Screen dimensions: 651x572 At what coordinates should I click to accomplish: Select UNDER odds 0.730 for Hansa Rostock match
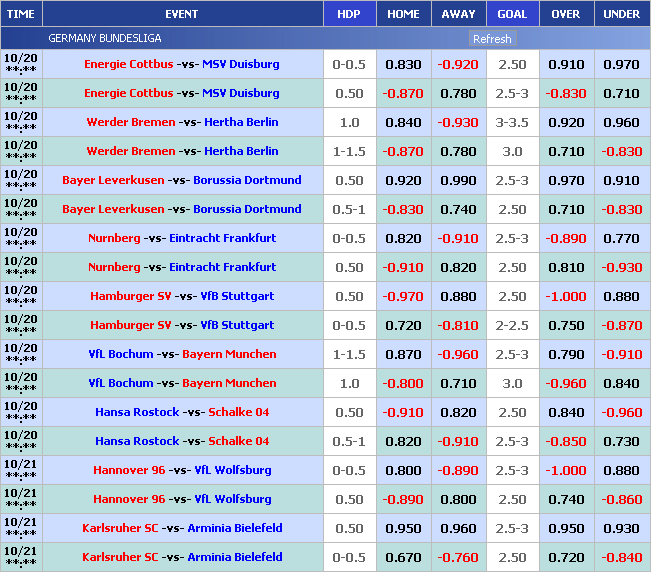pyautogui.click(x=621, y=441)
